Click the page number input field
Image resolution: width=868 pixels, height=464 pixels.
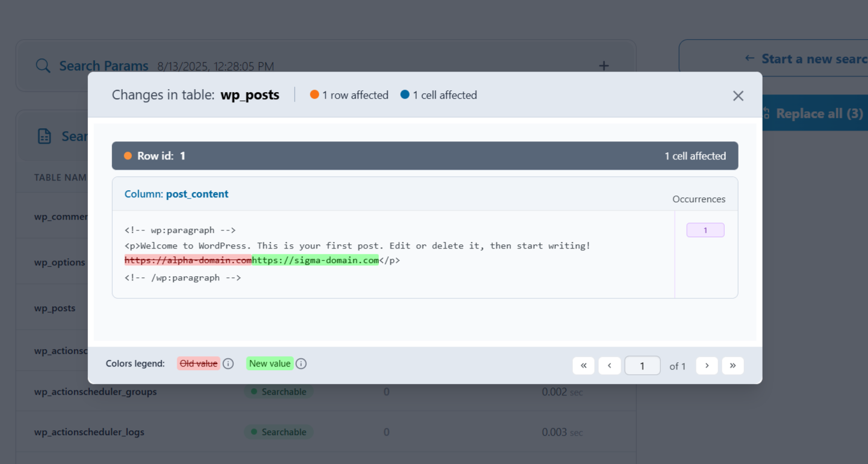tap(642, 365)
